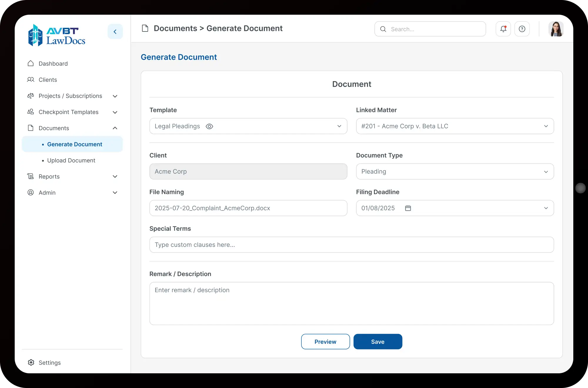Open user profile avatar
The image size is (588, 388).
(556, 29)
